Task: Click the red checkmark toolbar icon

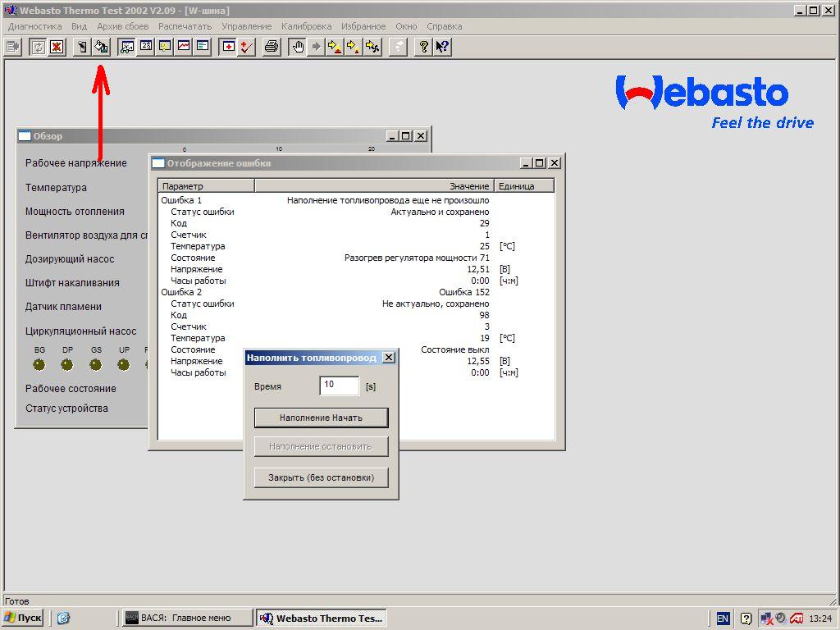Action: coord(246,47)
